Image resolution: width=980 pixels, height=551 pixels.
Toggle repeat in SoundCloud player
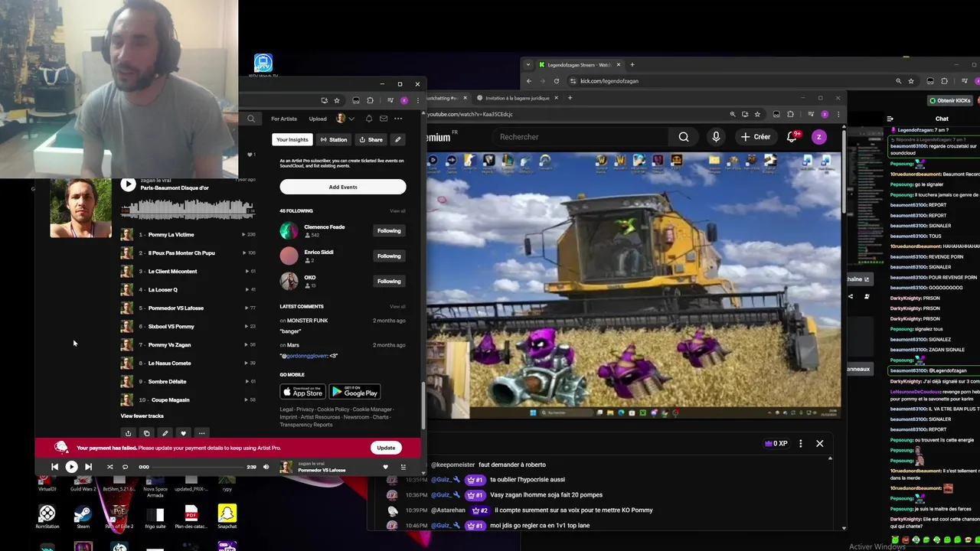pos(125,467)
